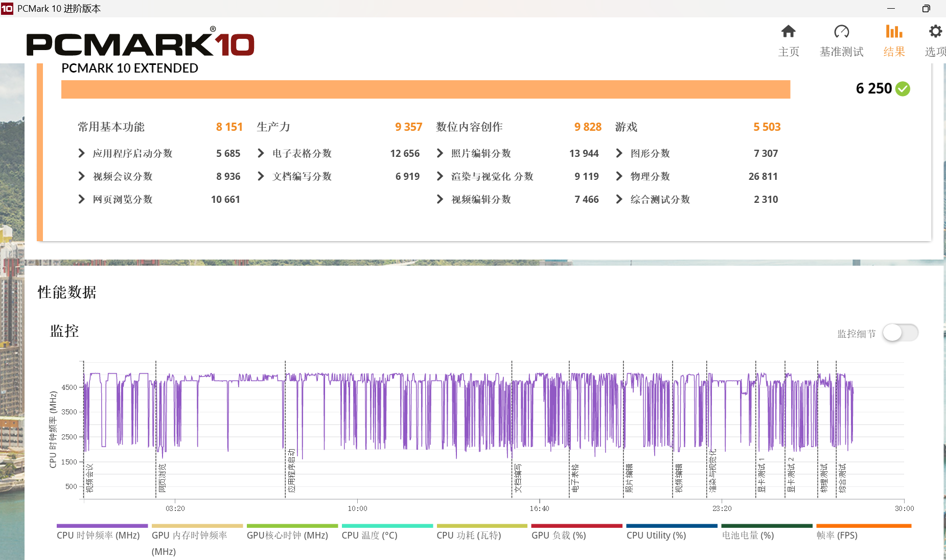Image resolution: width=946 pixels, height=560 pixels.
Task: Expand 应用程序启动分数 details
Action: coord(81,153)
